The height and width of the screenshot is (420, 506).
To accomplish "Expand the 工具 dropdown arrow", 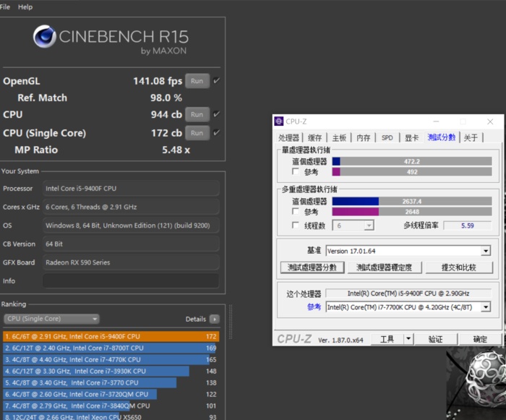I will point(408,339).
